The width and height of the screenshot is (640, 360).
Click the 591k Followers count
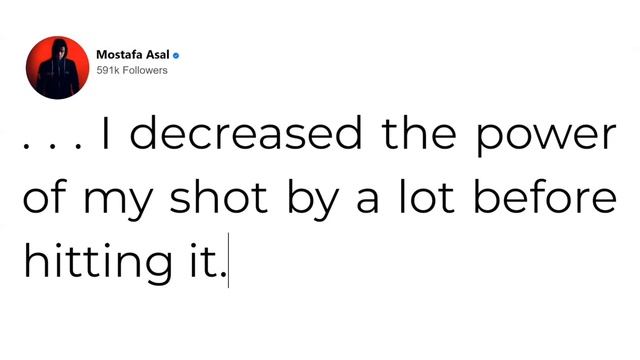132,70
